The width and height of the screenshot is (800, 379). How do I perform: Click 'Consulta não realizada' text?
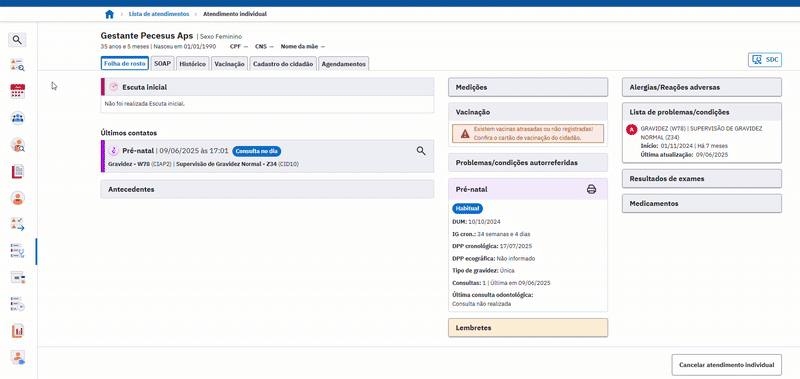[x=482, y=304]
